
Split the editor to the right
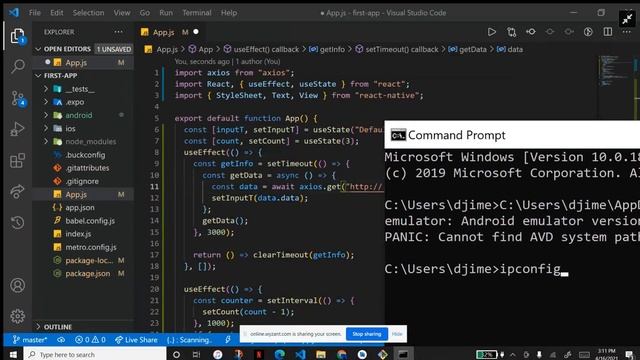coord(608,32)
